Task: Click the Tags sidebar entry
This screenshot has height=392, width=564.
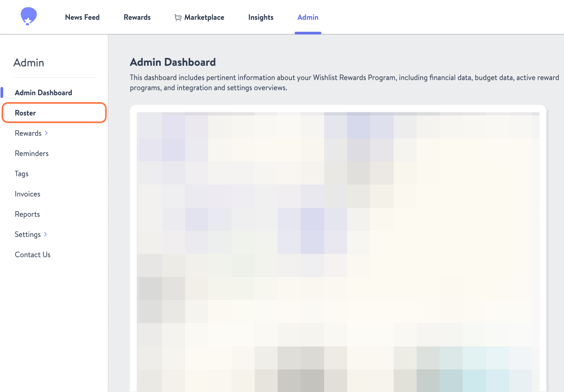Action: (x=21, y=173)
